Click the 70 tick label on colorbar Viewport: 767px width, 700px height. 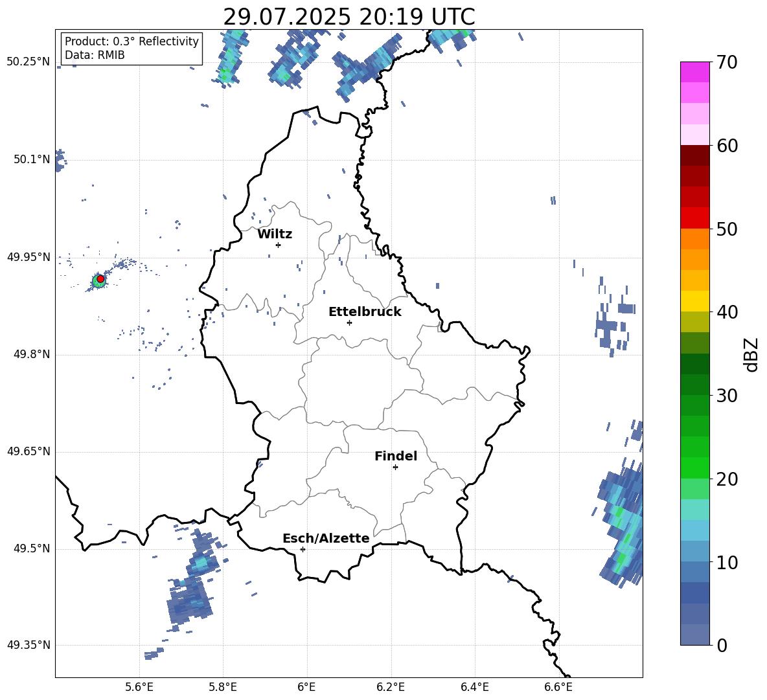point(727,63)
